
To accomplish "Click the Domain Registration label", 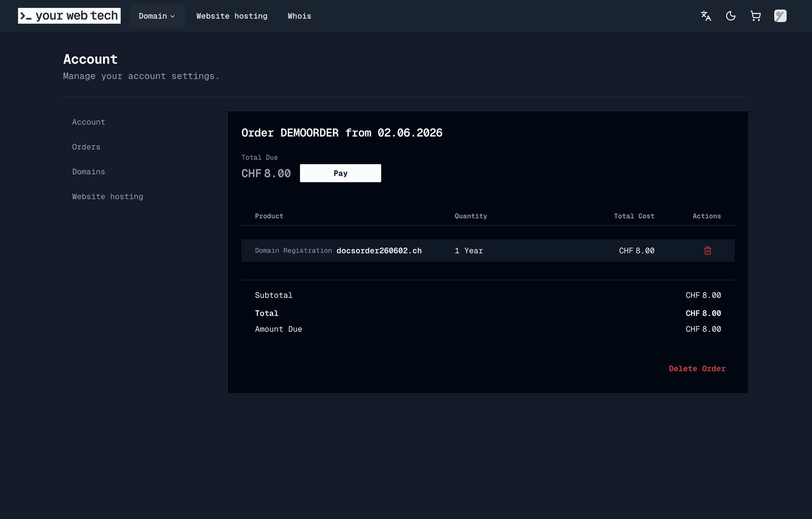I will [294, 250].
